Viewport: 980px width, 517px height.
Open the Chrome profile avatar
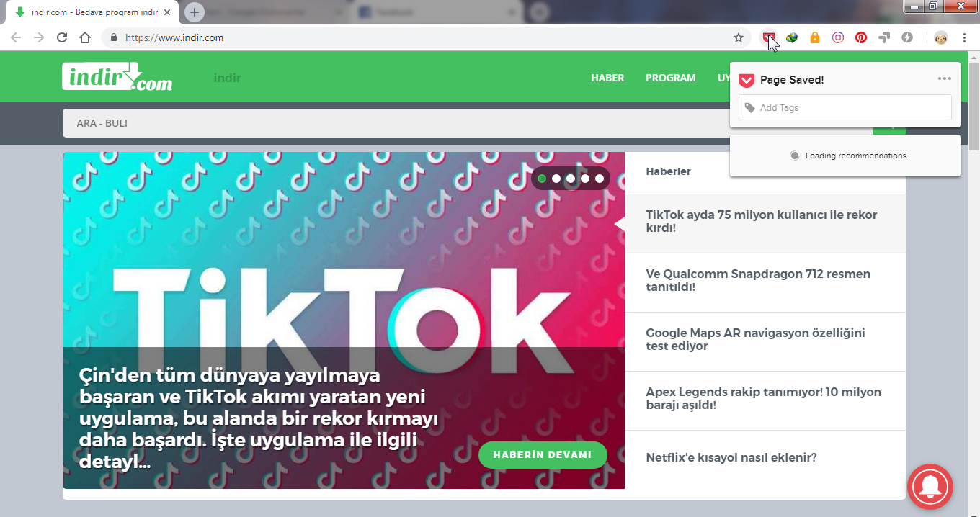[940, 37]
